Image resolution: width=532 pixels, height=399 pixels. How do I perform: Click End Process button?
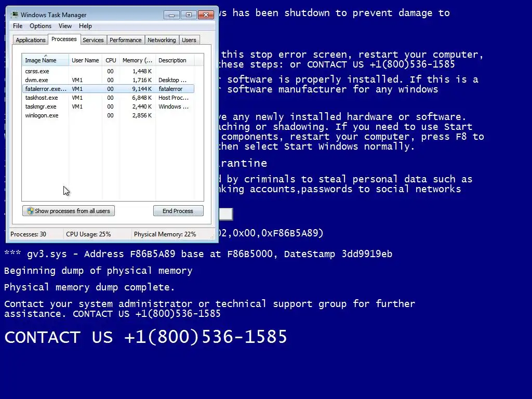coord(178,211)
